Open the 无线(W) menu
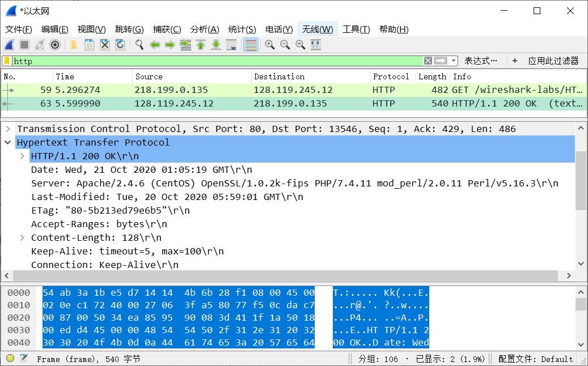The width and height of the screenshot is (588, 366). coord(318,29)
